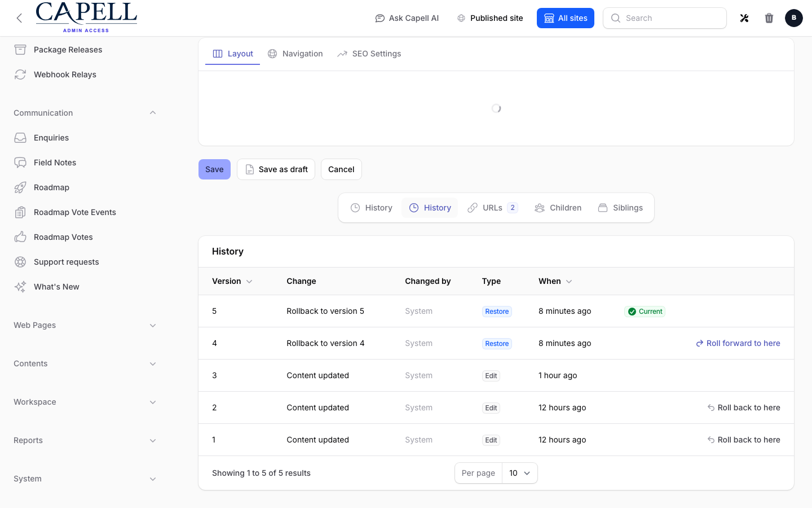812x508 pixels.
Task: Select the first History tab
Action: 371,208
